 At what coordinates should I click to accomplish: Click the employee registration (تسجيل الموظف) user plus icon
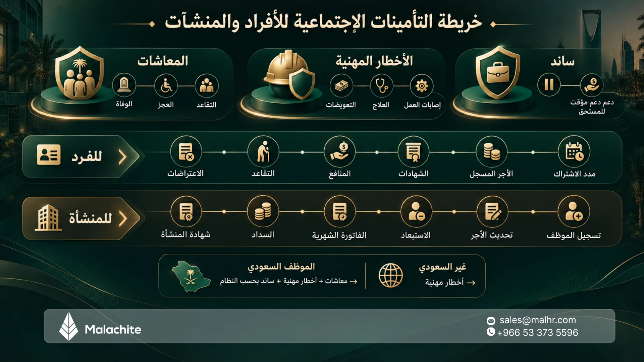point(574,212)
